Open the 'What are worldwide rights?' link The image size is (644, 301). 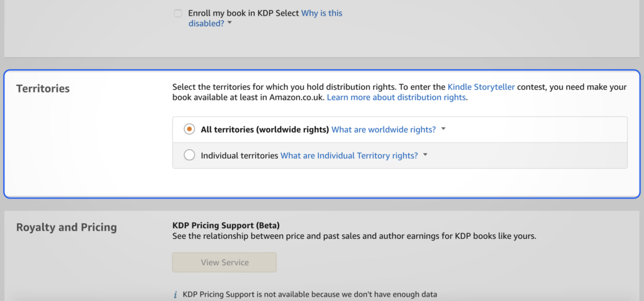coord(384,129)
